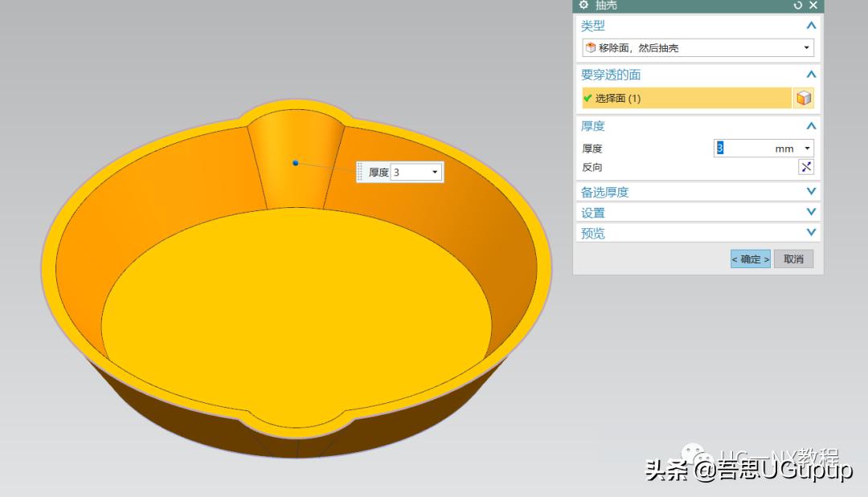The image size is (868, 497).
Task: Click the blue thickness handle point on the model
Action: (296, 163)
